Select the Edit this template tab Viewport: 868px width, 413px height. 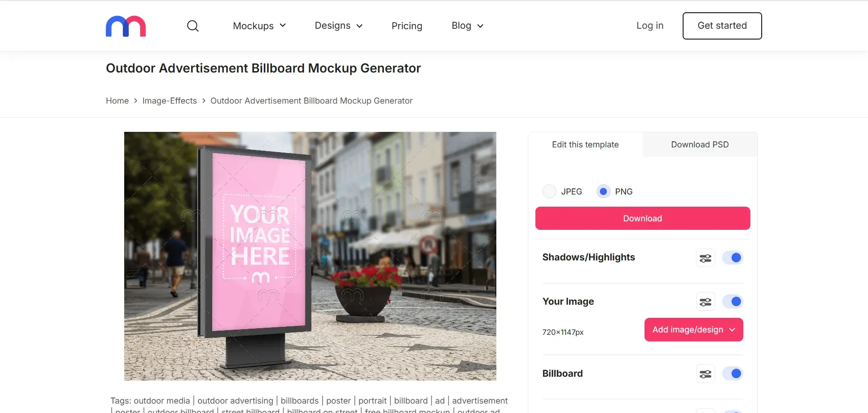point(585,145)
